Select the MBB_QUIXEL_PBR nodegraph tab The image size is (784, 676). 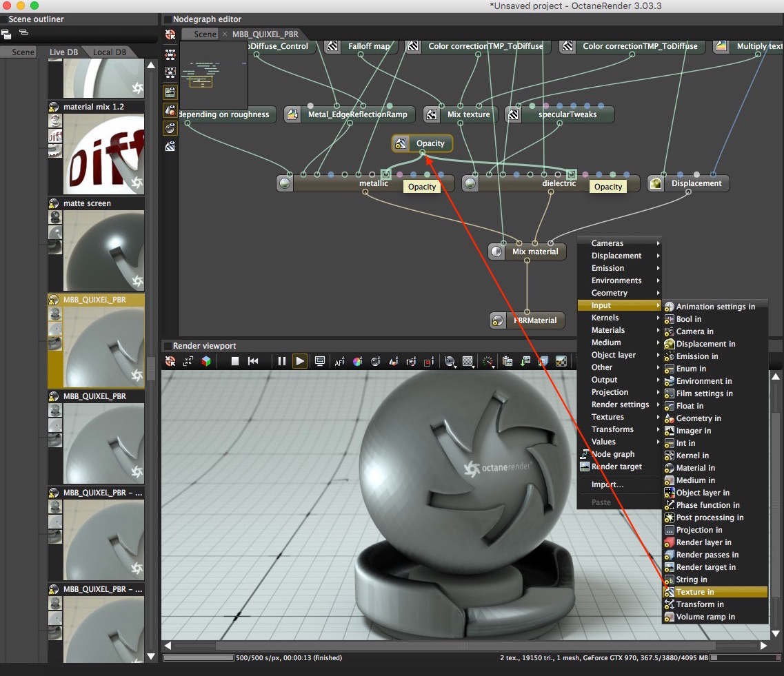(265, 34)
